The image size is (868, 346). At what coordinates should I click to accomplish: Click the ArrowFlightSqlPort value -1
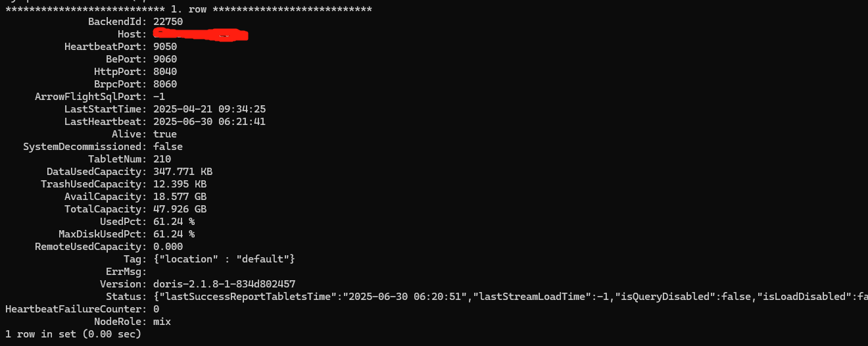[x=159, y=97]
